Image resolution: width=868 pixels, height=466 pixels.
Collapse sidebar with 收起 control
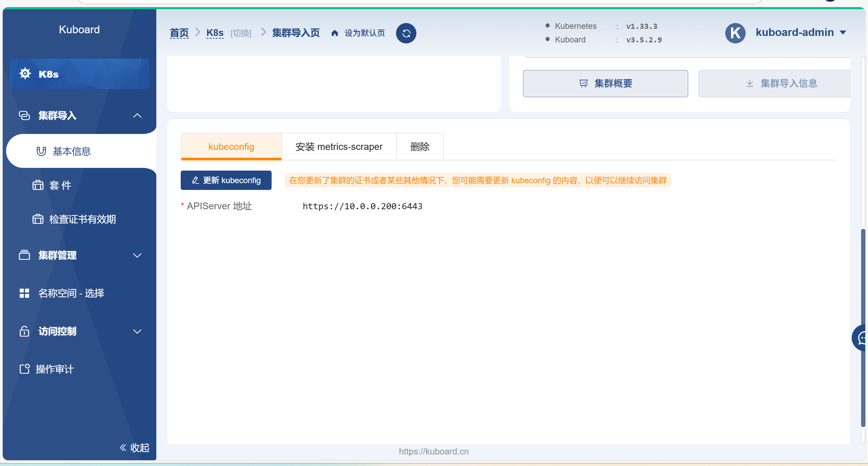tap(135, 448)
